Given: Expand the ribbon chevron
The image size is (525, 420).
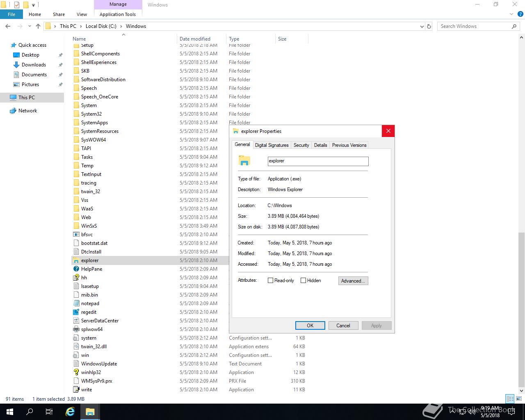Looking at the screenshot, I should [x=511, y=14].
